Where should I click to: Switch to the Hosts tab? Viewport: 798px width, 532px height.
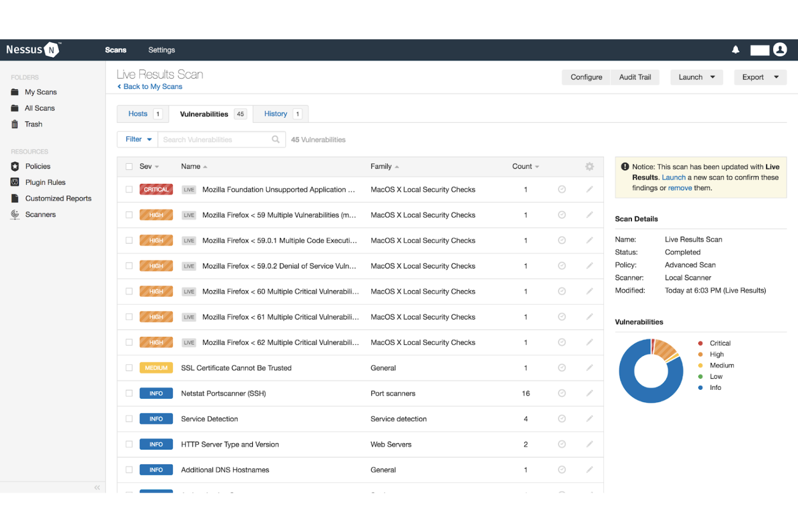point(138,114)
